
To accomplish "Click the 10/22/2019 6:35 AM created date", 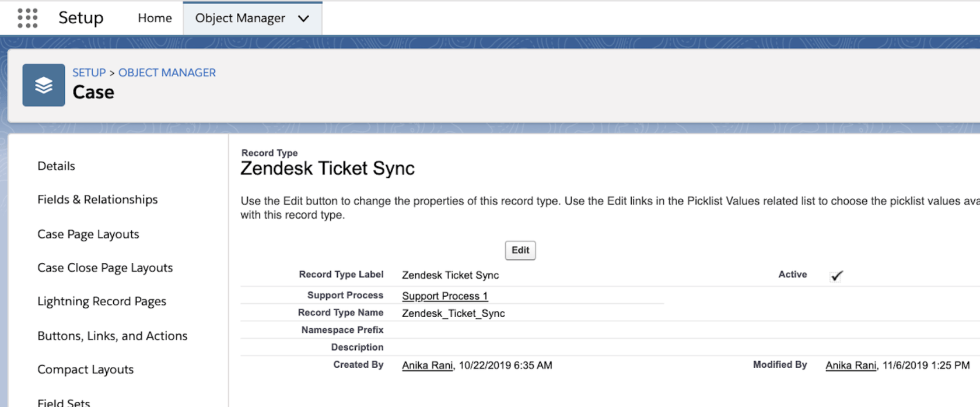I will pyautogui.click(x=505, y=365).
